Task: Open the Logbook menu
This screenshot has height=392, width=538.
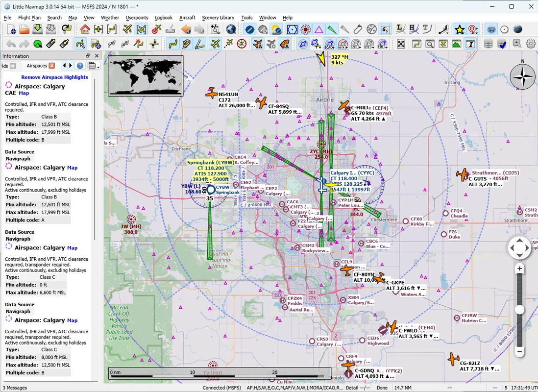Action: 164,18
